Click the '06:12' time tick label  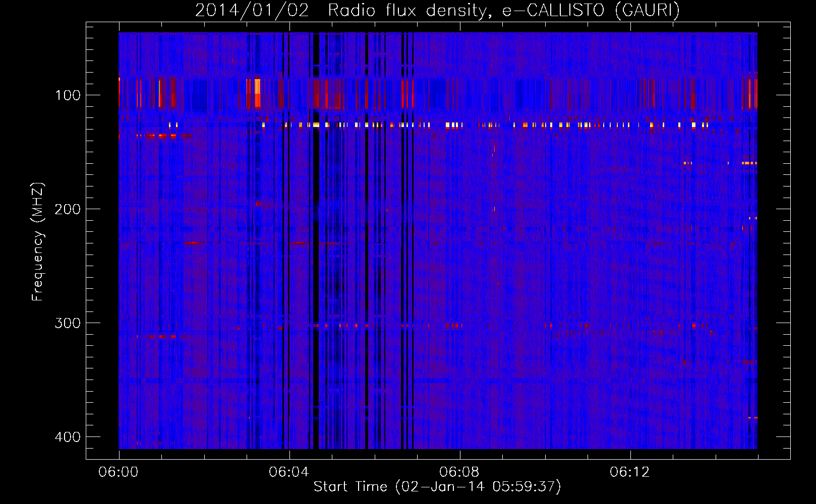coord(630,472)
